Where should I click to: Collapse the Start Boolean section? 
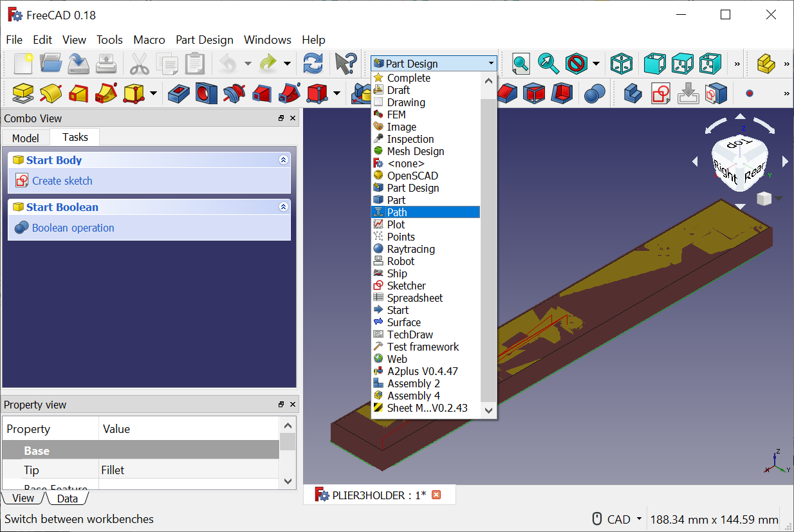coord(283,206)
